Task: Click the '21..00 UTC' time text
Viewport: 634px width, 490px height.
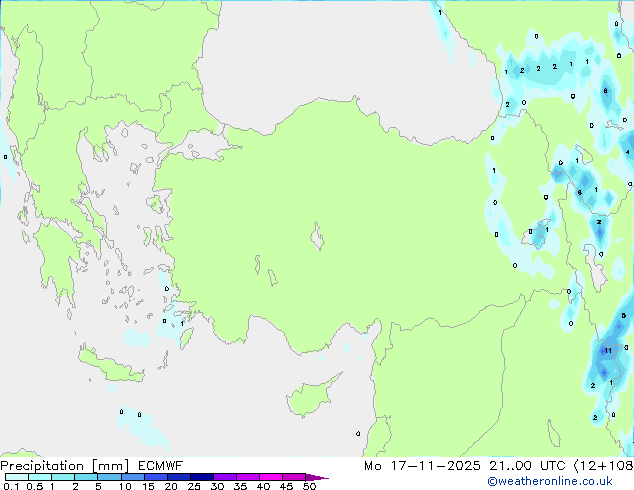Action: (527, 466)
